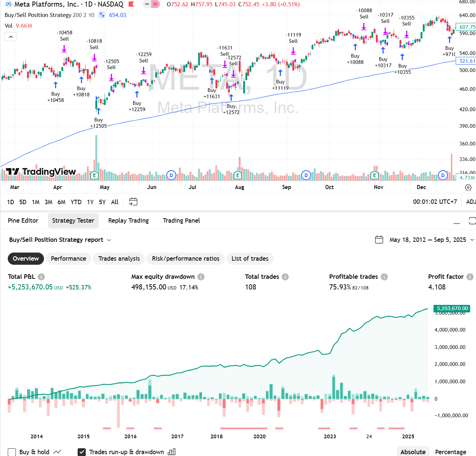Click bar-chart icon beside Trades run-up & drawdown
The height and width of the screenshot is (456, 476).
tap(171, 452)
